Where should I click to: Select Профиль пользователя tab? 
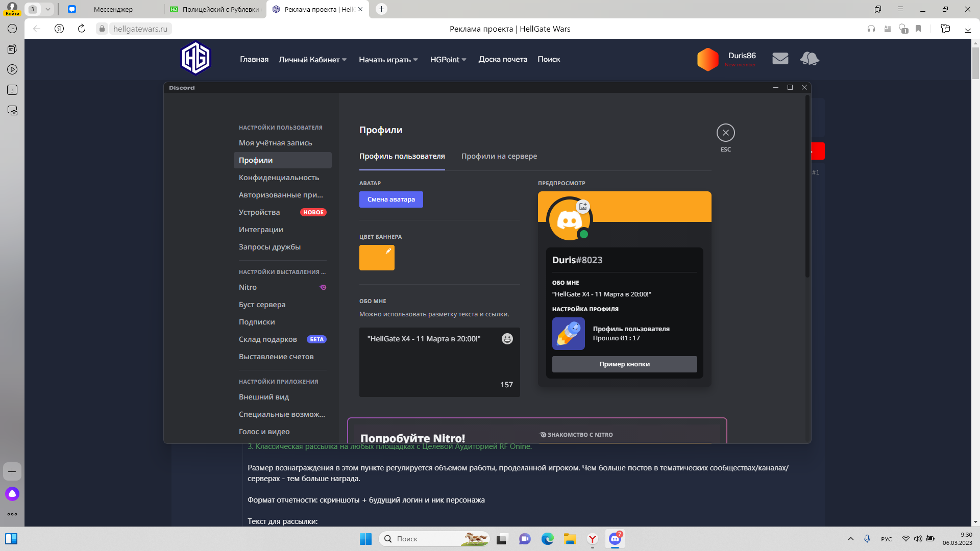coord(402,156)
